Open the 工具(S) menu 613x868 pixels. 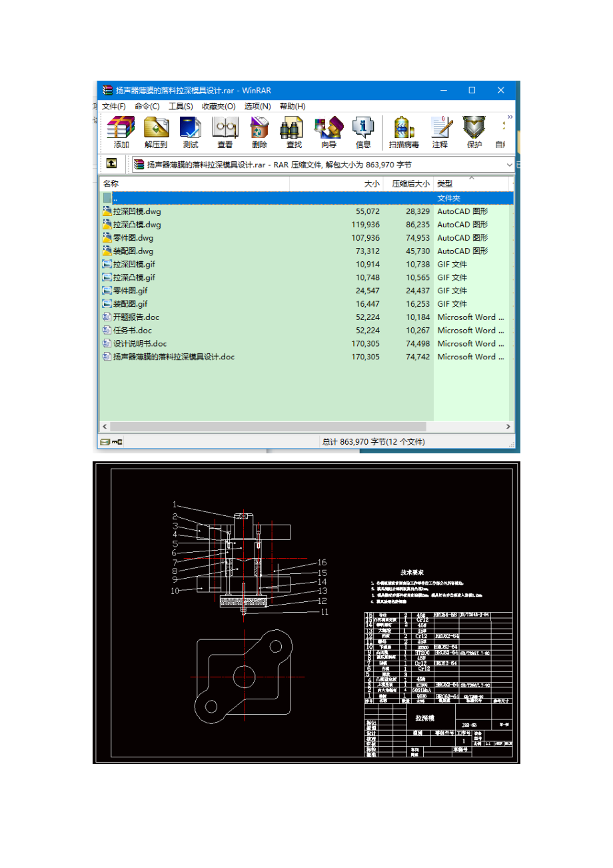(181, 106)
